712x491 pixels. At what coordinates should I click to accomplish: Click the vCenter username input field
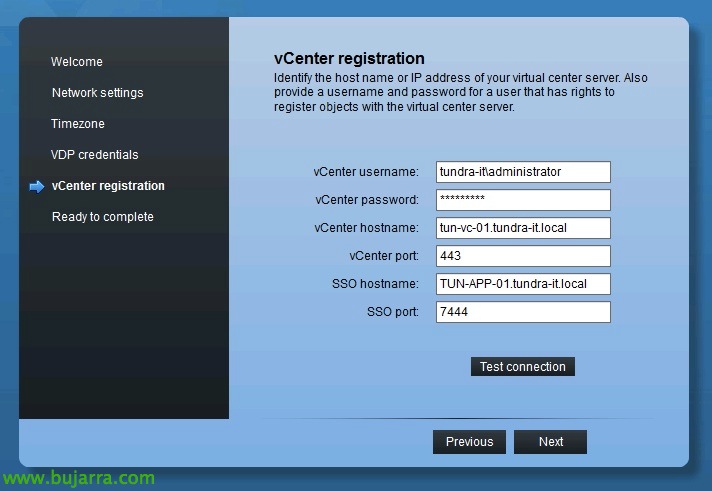tap(523, 172)
